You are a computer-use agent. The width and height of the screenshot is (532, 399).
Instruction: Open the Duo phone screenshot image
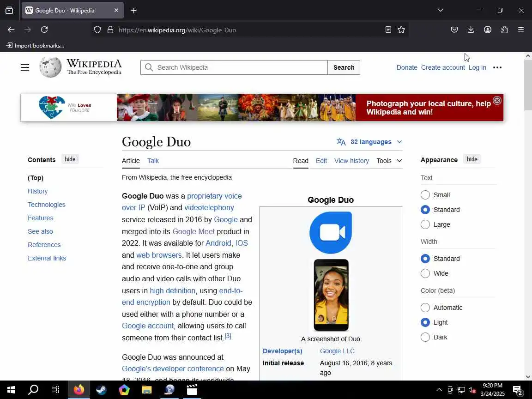click(x=331, y=295)
